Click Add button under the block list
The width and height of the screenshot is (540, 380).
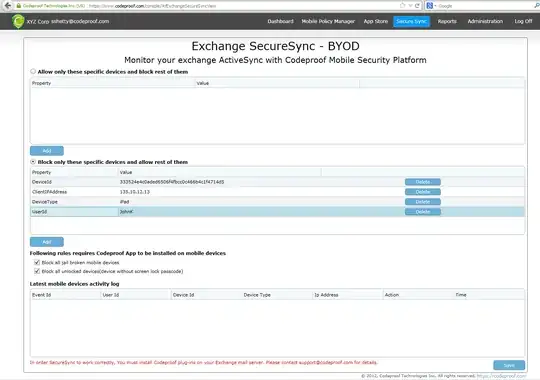[x=47, y=242]
